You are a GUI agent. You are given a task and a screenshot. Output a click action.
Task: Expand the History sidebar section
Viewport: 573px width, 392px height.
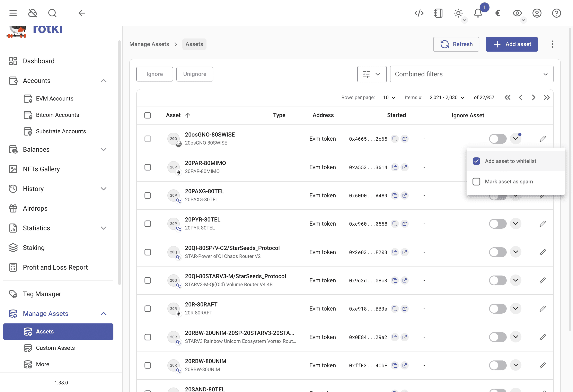pyautogui.click(x=104, y=189)
